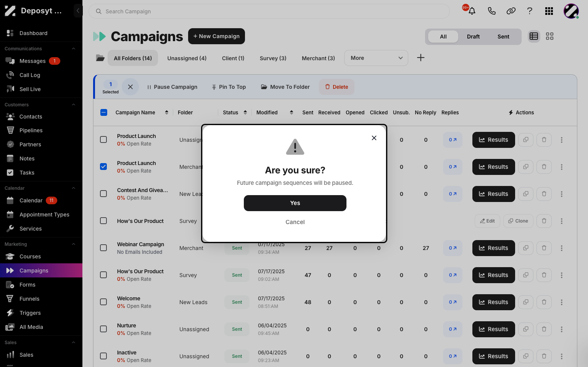Viewport: 588px width, 367px height.
Task: Open more options for Nurture row
Action: (562, 329)
